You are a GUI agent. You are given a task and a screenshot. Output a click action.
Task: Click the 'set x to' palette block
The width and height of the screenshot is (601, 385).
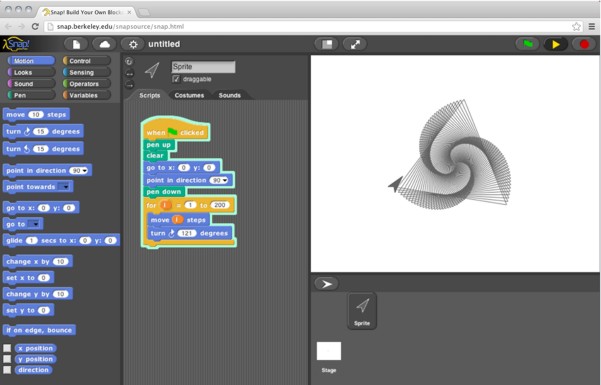click(x=28, y=278)
